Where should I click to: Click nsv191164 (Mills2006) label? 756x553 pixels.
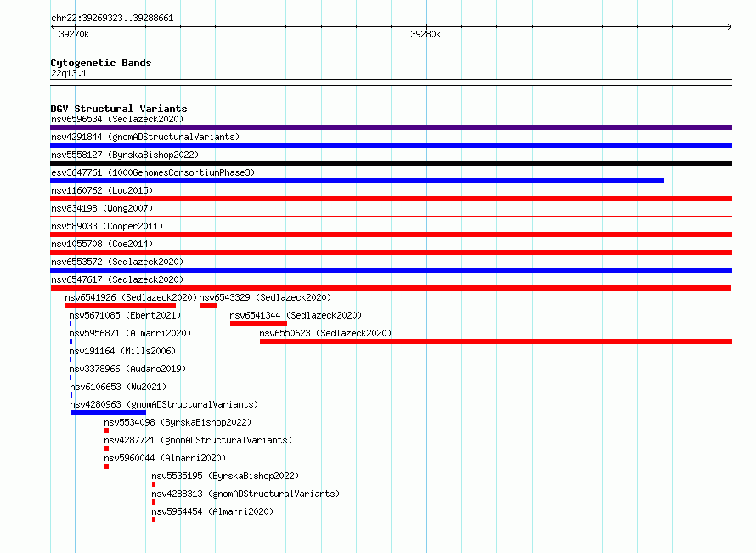click(x=122, y=351)
